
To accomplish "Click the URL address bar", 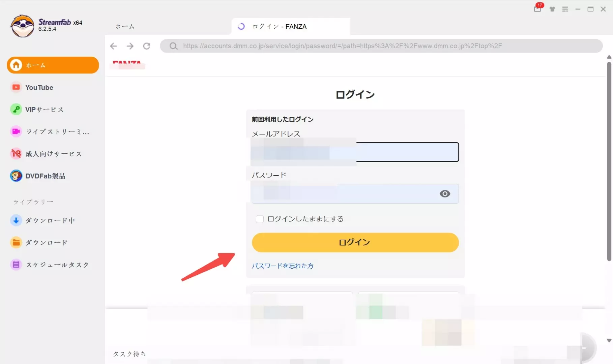I will [381, 46].
